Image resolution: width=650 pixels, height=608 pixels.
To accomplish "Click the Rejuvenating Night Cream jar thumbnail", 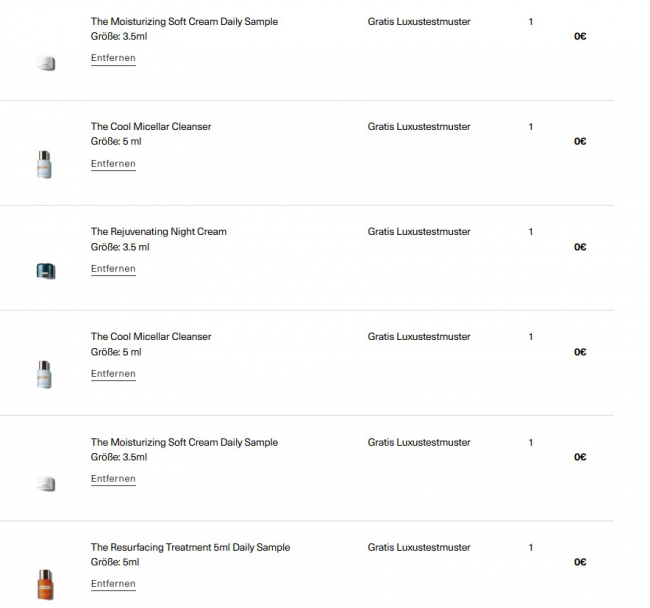I will [45, 270].
